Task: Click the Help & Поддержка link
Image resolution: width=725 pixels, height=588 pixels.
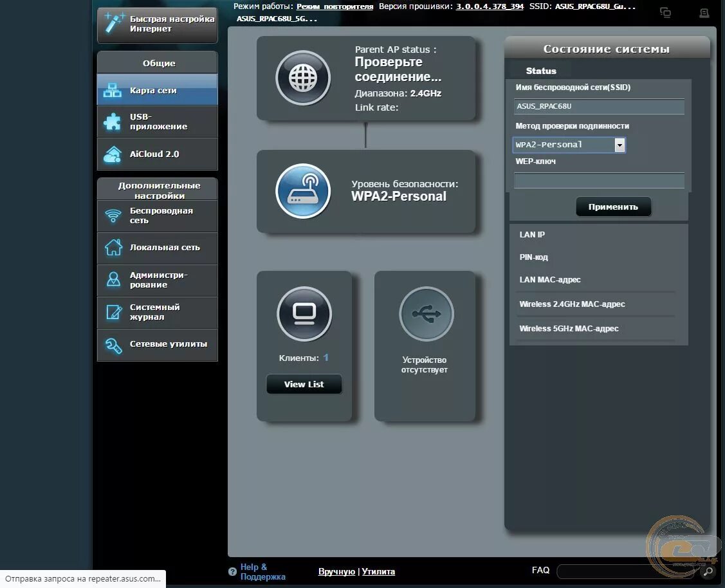Action: 262,572
